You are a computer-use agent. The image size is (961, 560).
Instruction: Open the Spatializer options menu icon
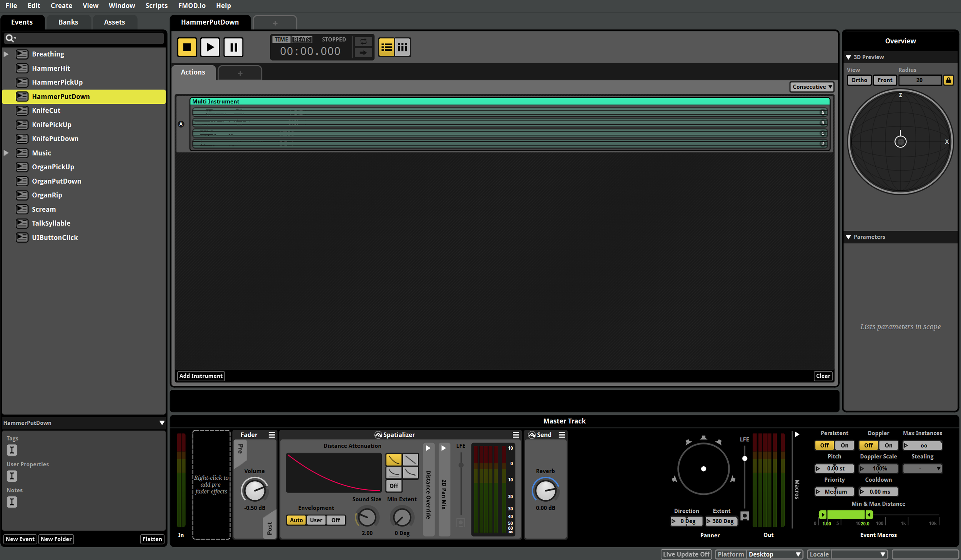pyautogui.click(x=515, y=435)
